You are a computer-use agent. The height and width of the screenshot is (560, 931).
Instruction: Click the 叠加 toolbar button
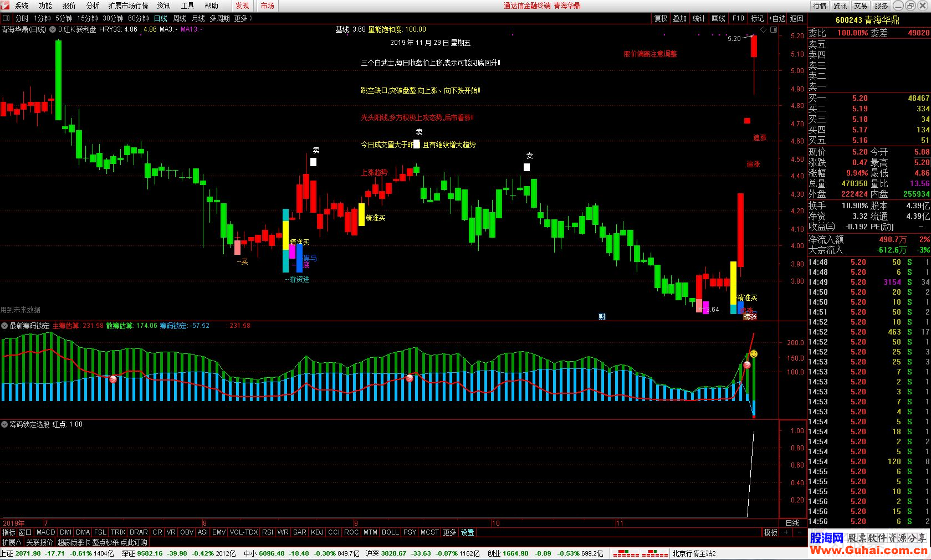tap(680, 18)
